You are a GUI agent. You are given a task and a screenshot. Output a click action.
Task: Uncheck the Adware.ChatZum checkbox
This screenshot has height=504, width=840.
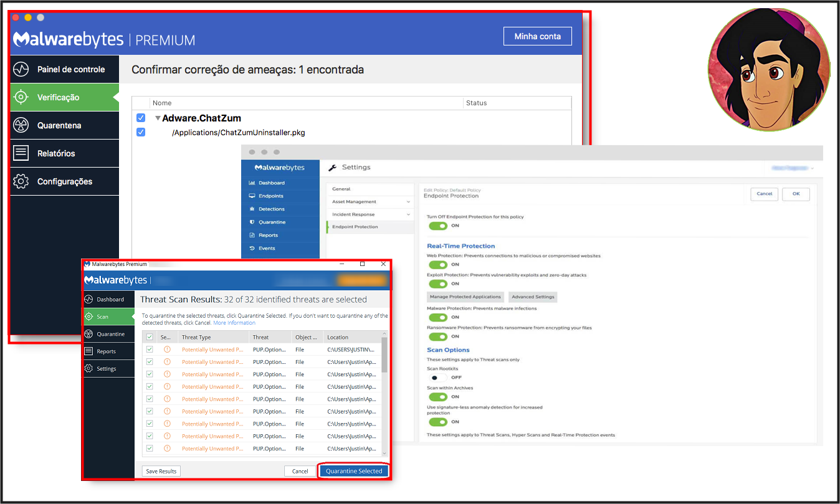141,118
